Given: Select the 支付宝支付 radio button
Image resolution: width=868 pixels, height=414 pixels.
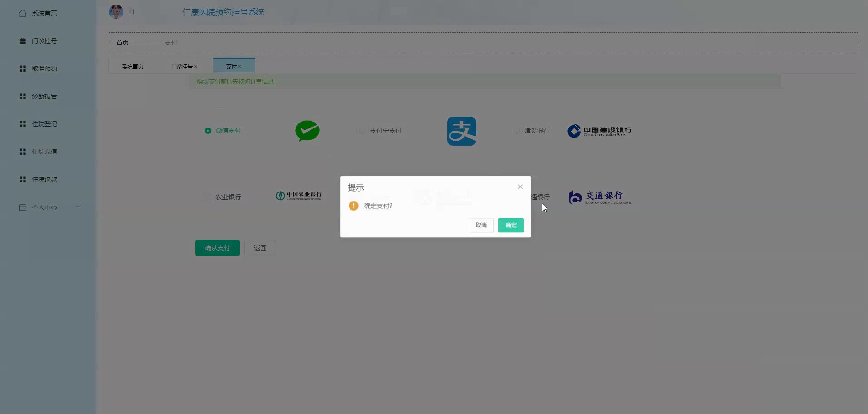Looking at the screenshot, I should point(362,131).
